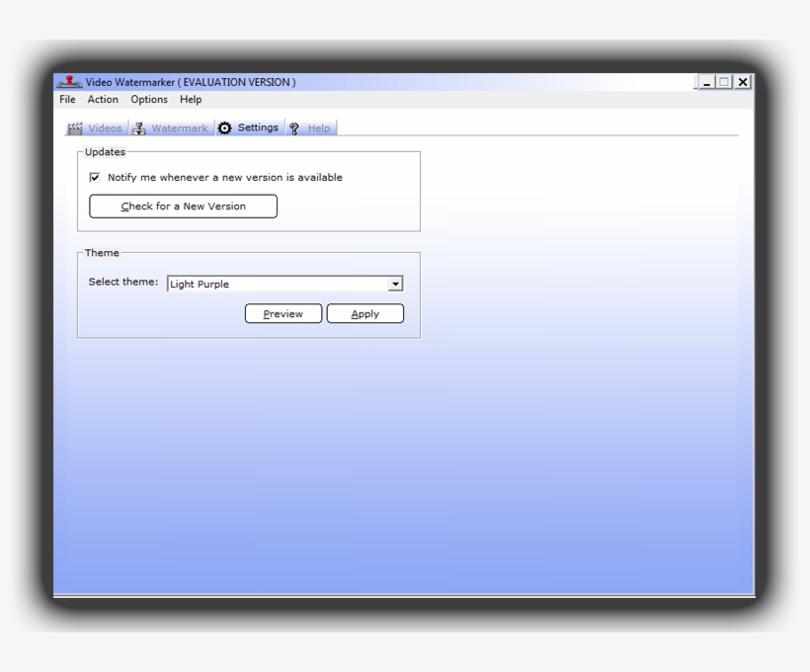
Task: Click the film clapper icon on Videos tab
Action: 75,128
